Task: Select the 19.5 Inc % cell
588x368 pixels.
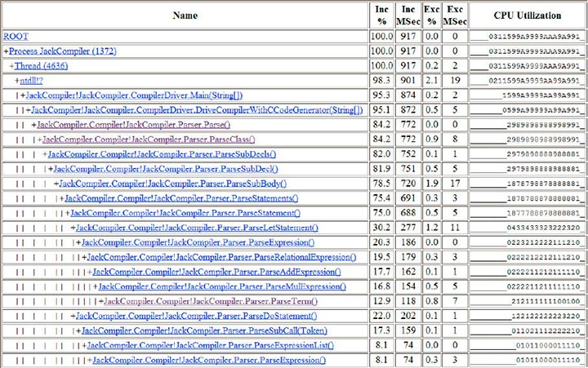Action: pyautogui.click(x=381, y=257)
